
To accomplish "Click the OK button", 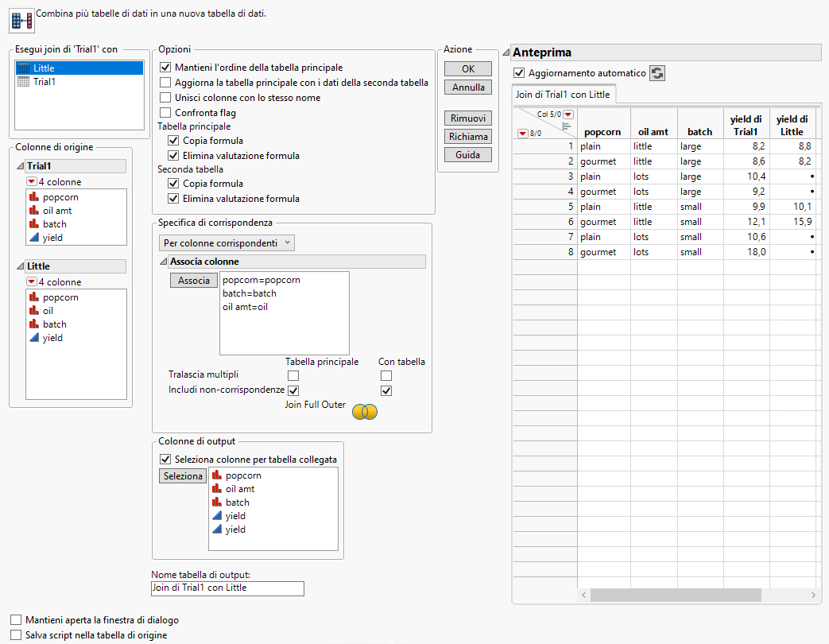I will click(x=468, y=69).
